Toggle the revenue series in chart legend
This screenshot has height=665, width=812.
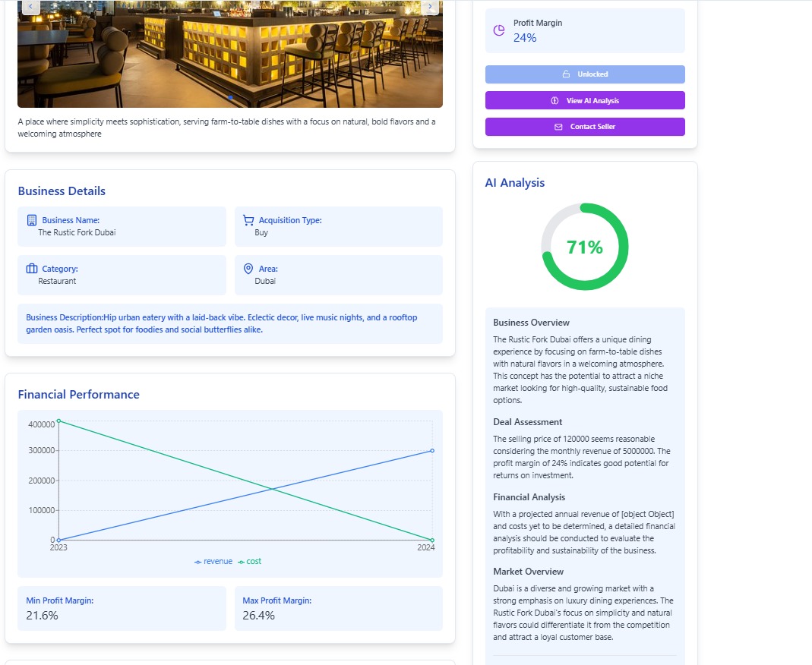point(213,562)
